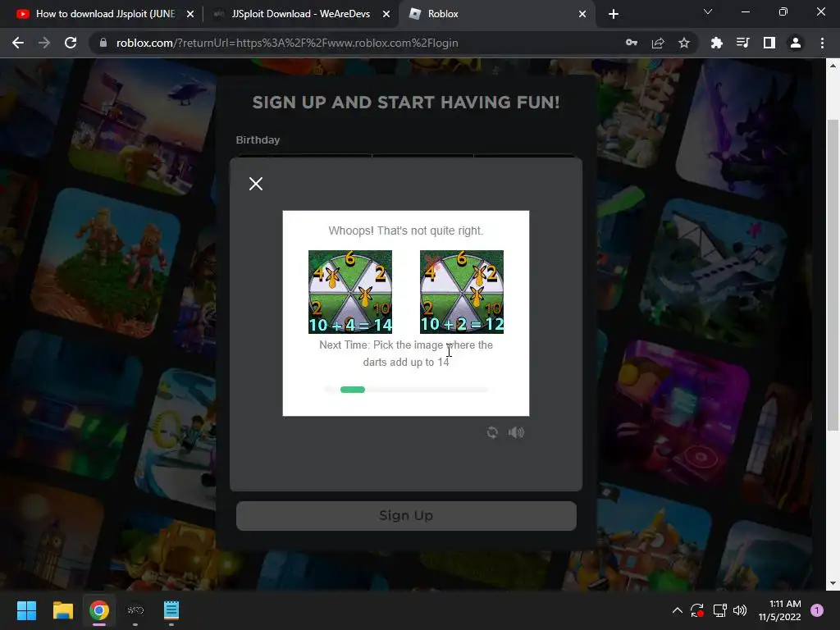Open File Explorer from the taskbar
Screen dimensions: 840x630
(62, 610)
